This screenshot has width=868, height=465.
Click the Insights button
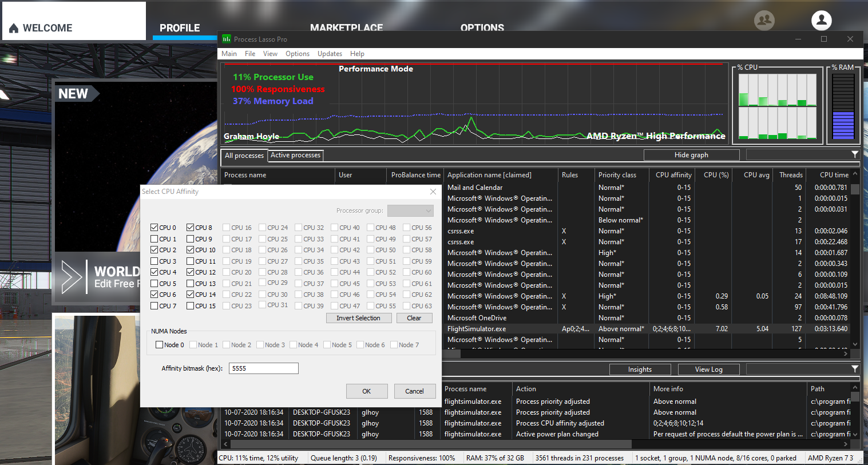(640, 369)
